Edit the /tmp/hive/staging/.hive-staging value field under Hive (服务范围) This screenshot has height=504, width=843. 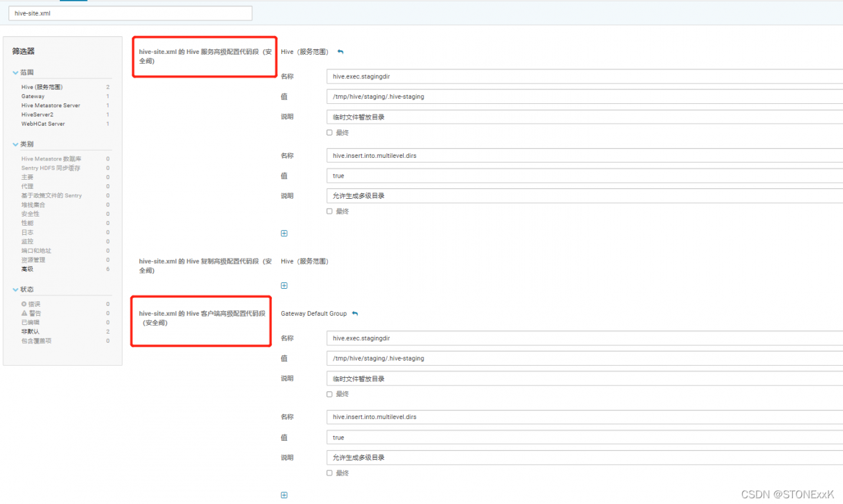coord(585,97)
